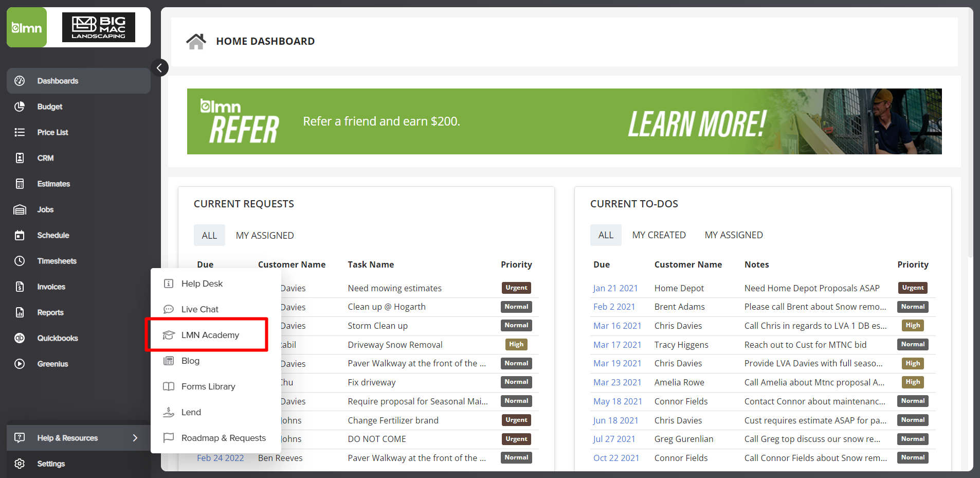Choose Forms Library in the help menu
This screenshot has height=478, width=980.
coord(208,386)
